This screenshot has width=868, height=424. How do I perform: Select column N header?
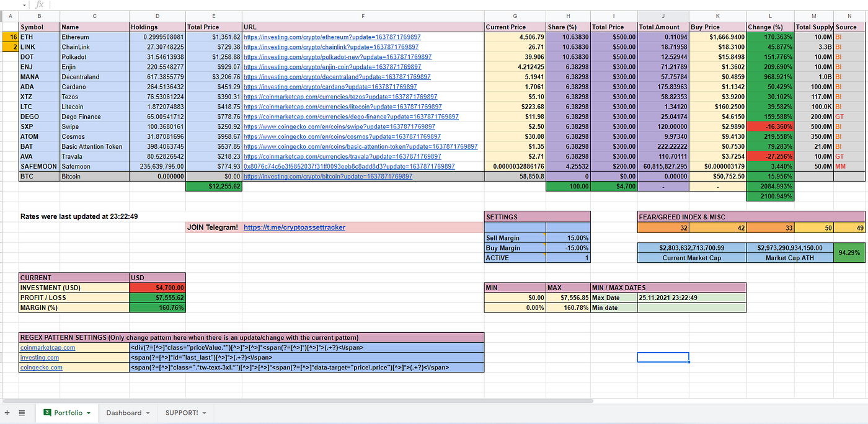point(851,16)
